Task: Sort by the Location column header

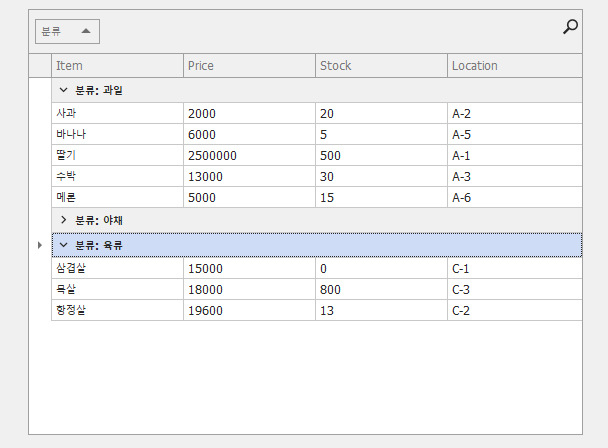Action: point(515,66)
